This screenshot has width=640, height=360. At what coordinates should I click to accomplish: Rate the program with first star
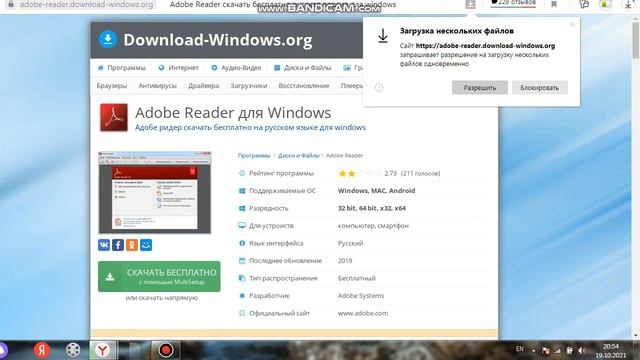coord(342,173)
